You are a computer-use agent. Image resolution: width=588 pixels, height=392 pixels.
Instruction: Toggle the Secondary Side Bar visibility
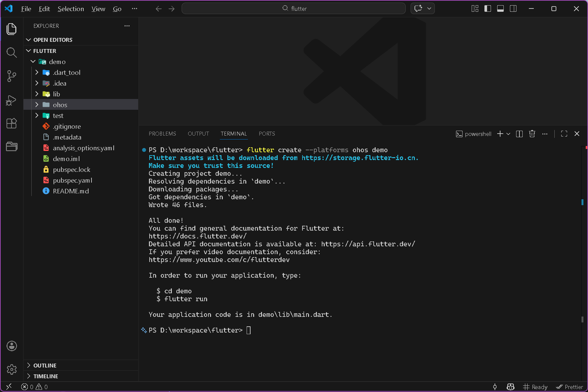(513, 8)
